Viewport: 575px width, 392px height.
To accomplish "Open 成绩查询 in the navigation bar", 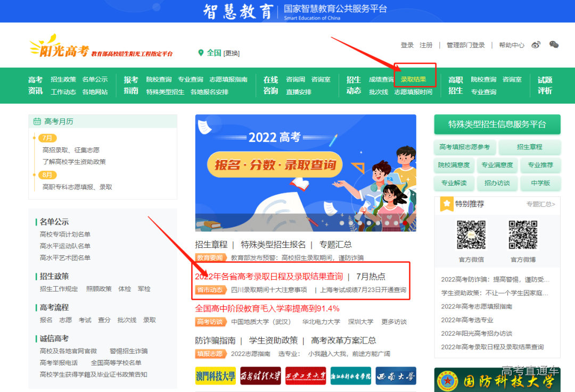I will click(381, 79).
